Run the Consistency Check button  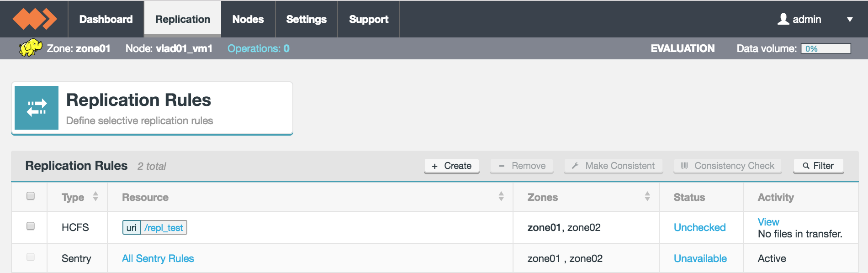click(x=728, y=166)
